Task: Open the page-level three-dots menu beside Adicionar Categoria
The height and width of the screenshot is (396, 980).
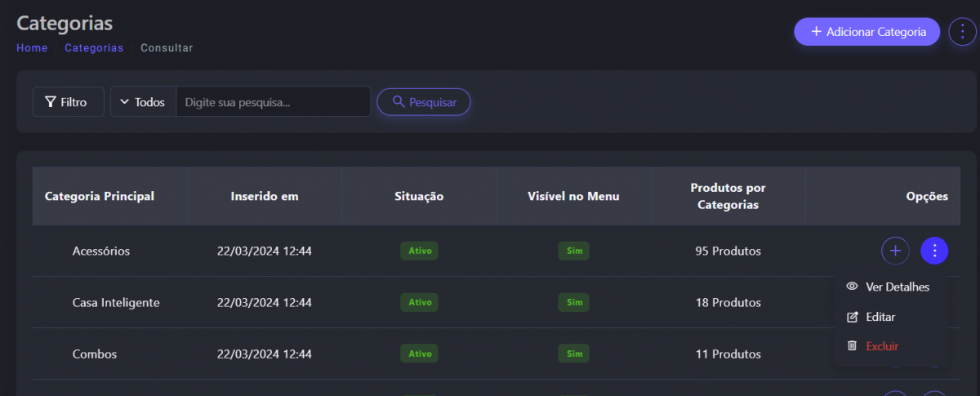Action: 963,32
